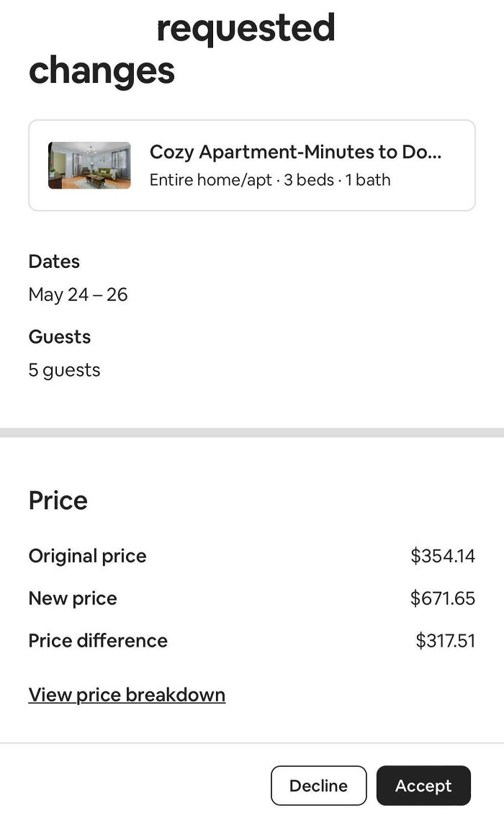The image size is (504, 818).
Task: Click the Guests section heading
Action: click(x=60, y=337)
